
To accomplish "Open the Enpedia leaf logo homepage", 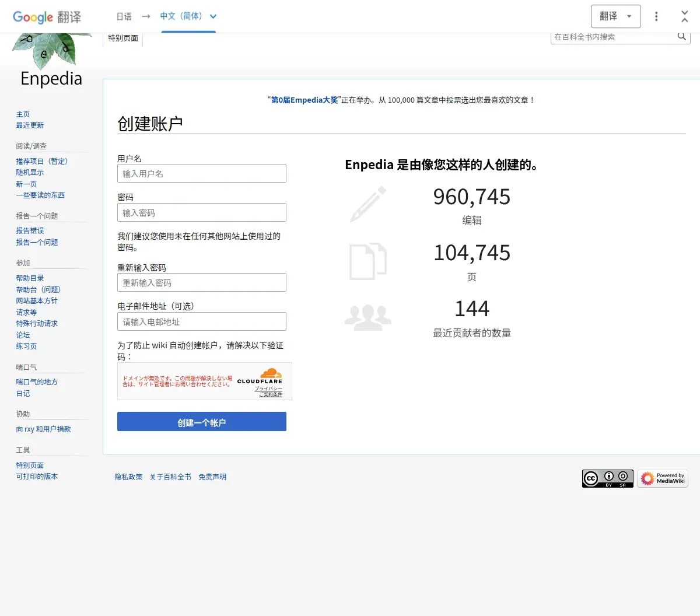I will [51, 61].
